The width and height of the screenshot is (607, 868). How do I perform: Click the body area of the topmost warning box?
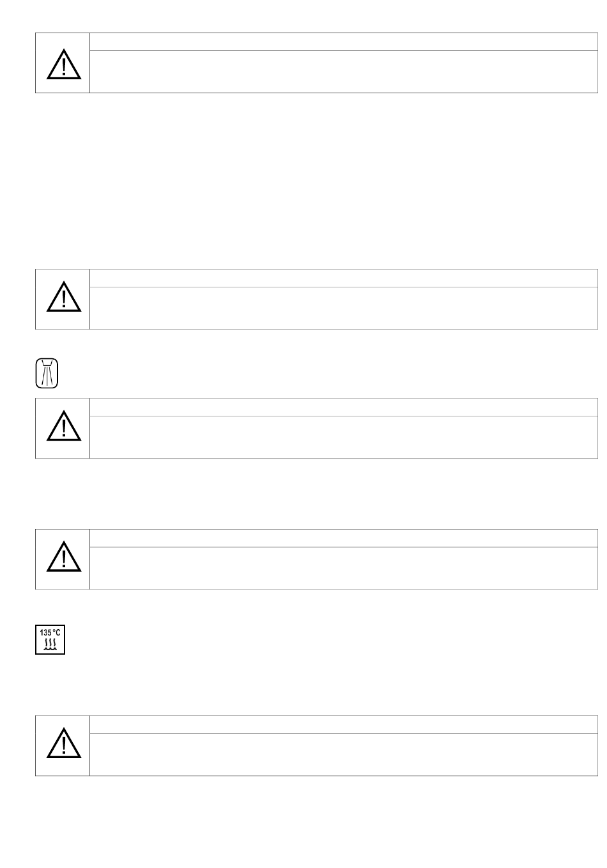[344, 72]
